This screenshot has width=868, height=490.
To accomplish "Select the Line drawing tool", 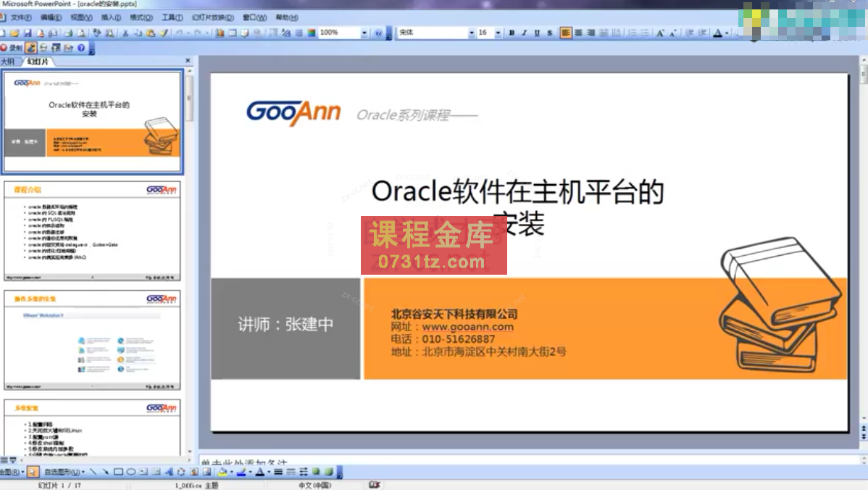I will click(93, 473).
